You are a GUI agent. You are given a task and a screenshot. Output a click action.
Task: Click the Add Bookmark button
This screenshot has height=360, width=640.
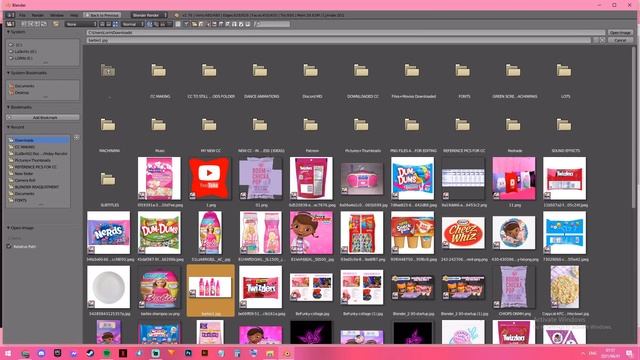coord(43,118)
